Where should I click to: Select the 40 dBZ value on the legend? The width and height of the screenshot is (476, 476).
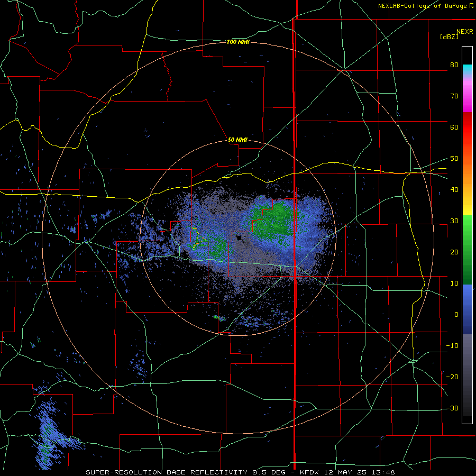[x=454, y=190]
